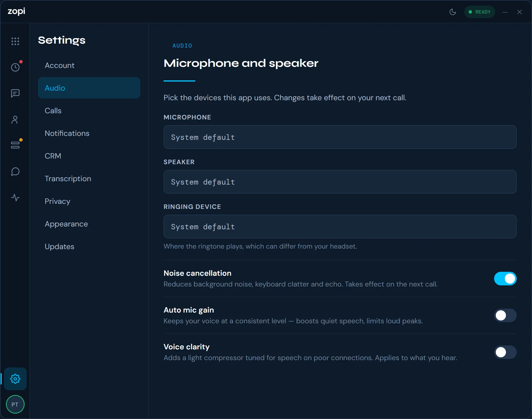This screenshot has width=532, height=419.
Task: Select the Audio settings section
Action: pyautogui.click(x=89, y=88)
